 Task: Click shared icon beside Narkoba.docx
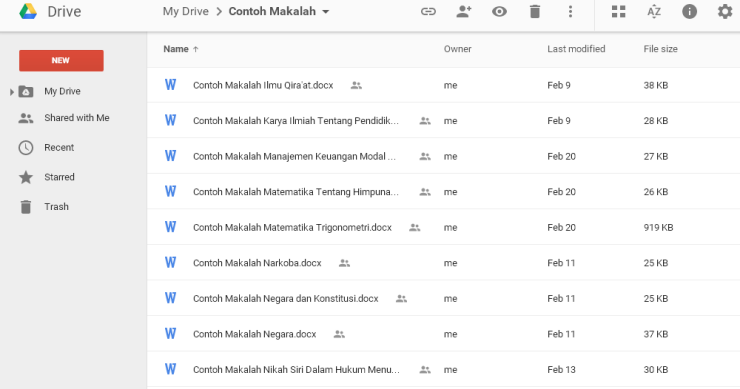[345, 263]
